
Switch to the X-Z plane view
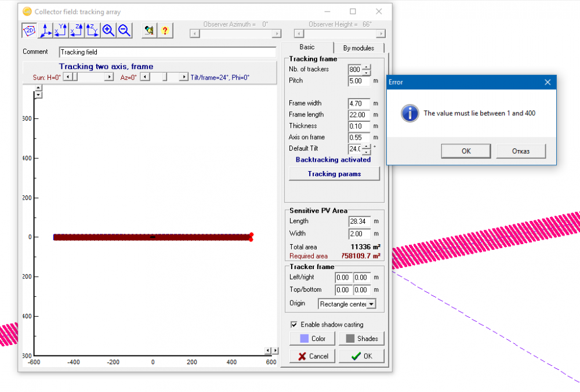point(77,30)
